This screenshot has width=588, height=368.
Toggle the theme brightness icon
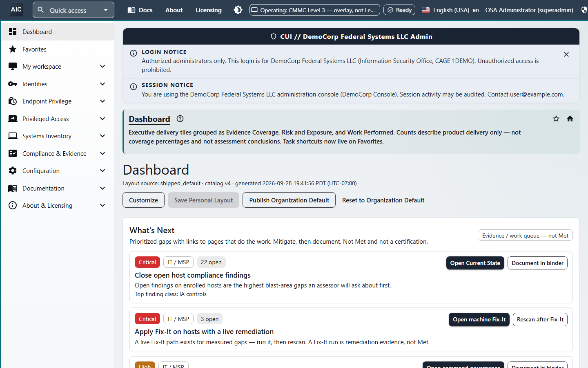click(x=238, y=10)
